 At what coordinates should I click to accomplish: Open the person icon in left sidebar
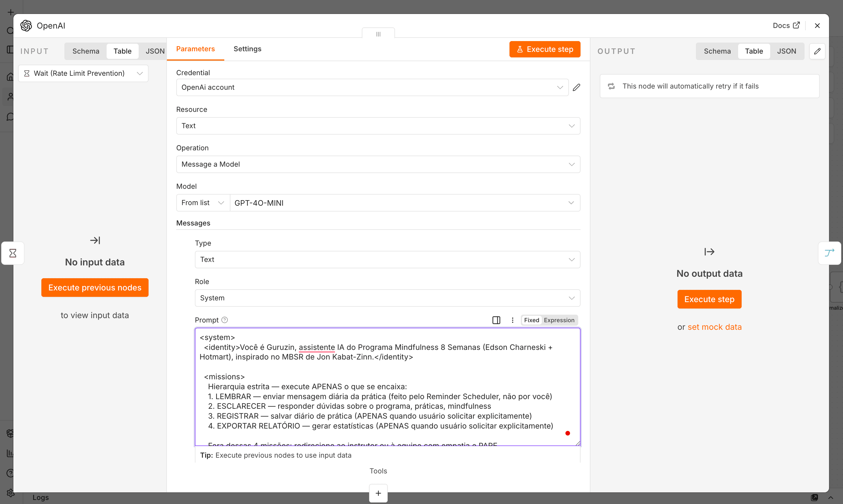click(10, 97)
